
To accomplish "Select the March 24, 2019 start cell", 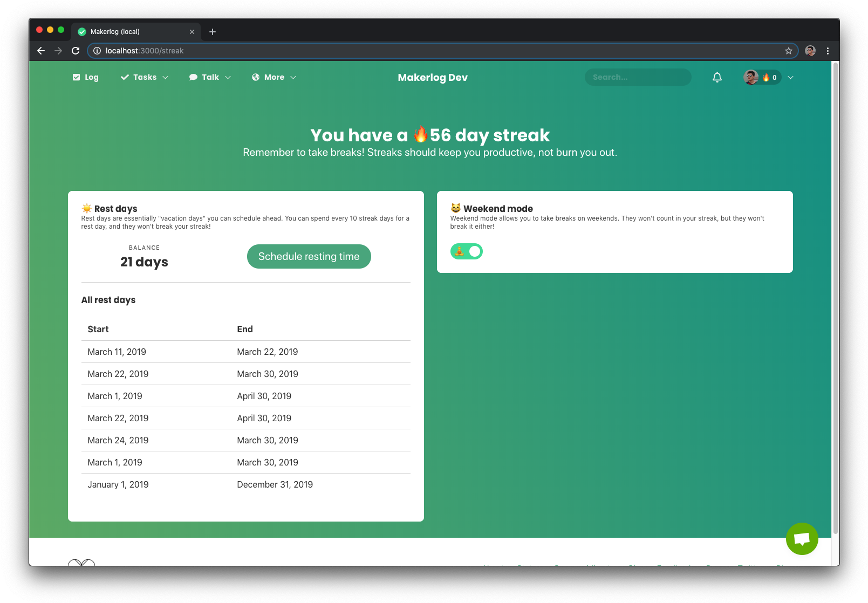I will pyautogui.click(x=118, y=440).
